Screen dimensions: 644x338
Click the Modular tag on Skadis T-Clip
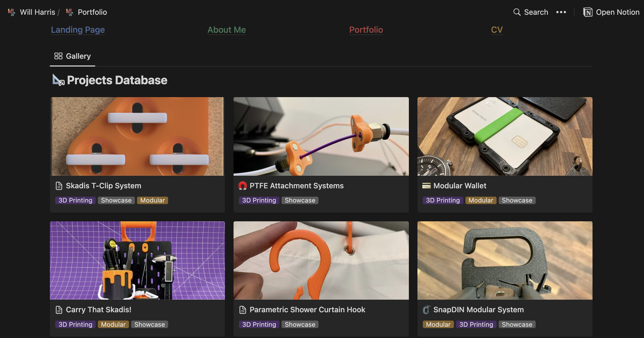coord(152,200)
